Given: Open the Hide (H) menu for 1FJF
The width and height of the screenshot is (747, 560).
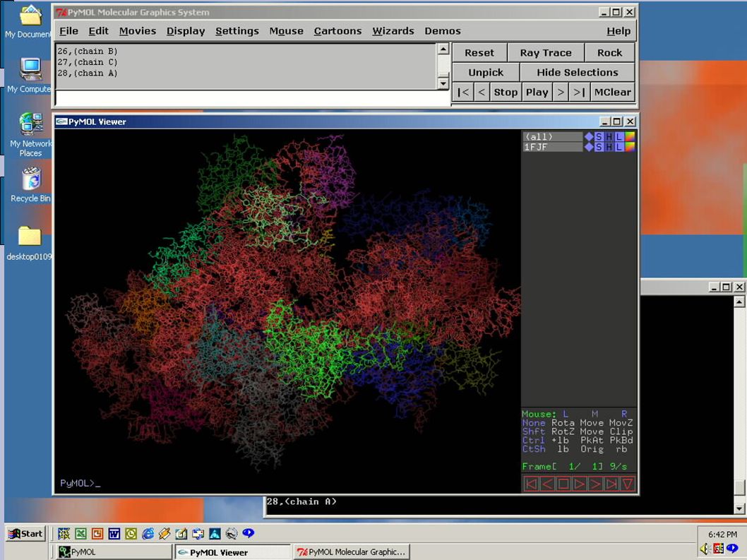Looking at the screenshot, I should [x=609, y=148].
